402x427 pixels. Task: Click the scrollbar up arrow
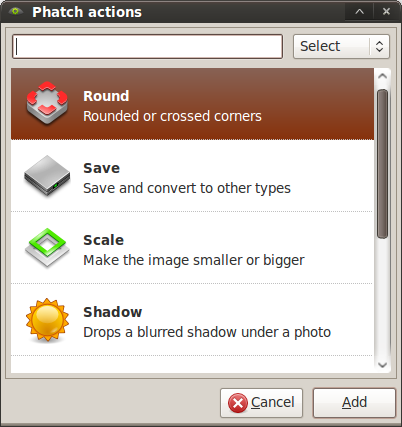[x=382, y=76]
